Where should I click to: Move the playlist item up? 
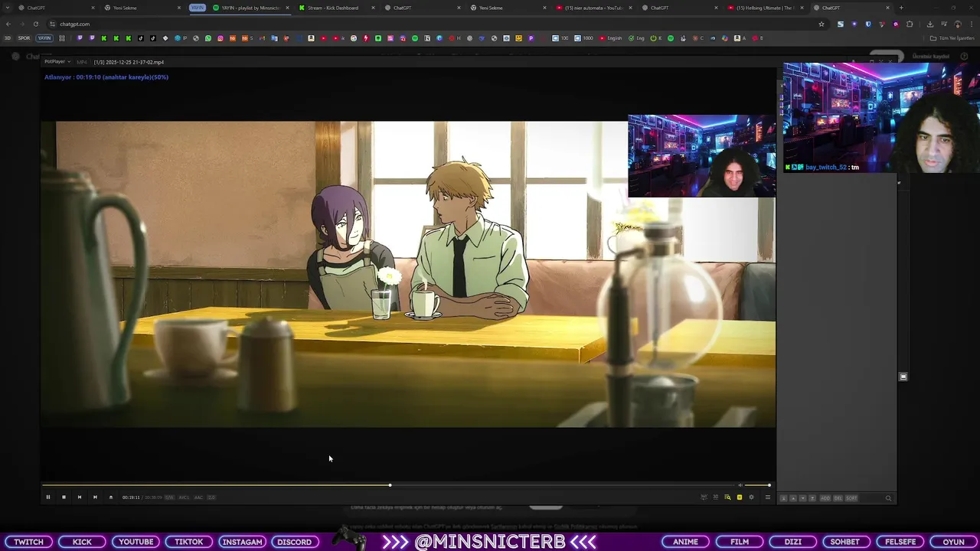click(793, 498)
